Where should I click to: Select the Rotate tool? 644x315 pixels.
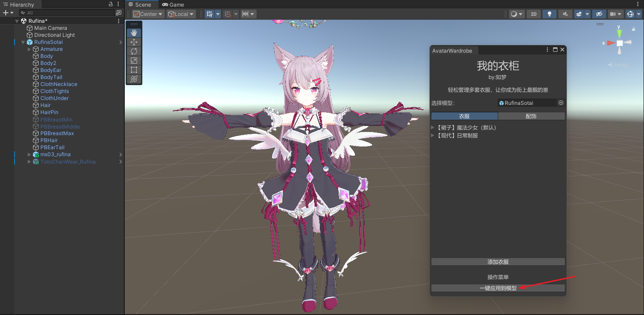(134, 51)
